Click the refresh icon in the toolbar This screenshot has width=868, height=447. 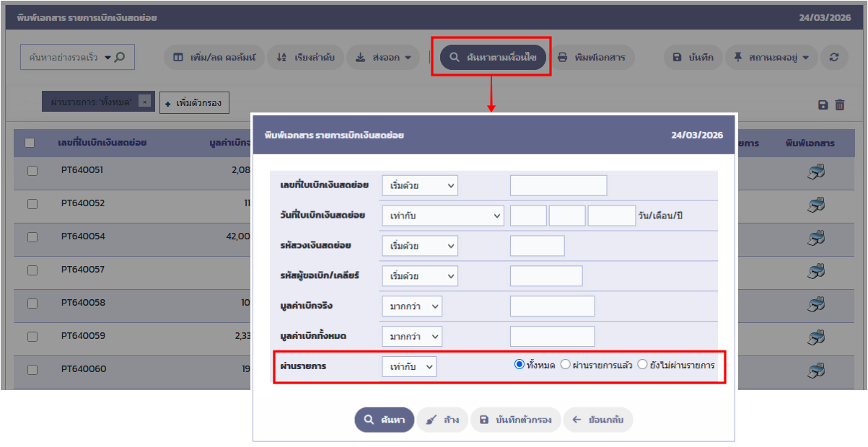coord(834,58)
